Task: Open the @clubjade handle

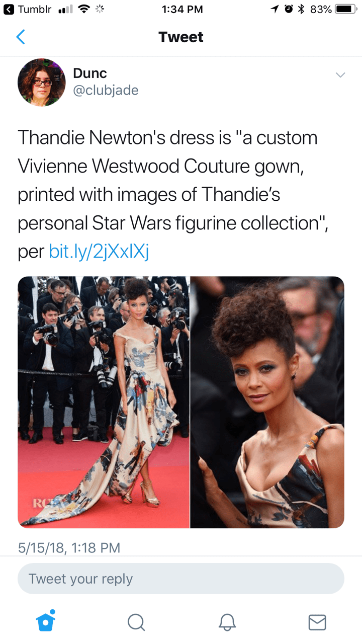Action: pos(106,90)
